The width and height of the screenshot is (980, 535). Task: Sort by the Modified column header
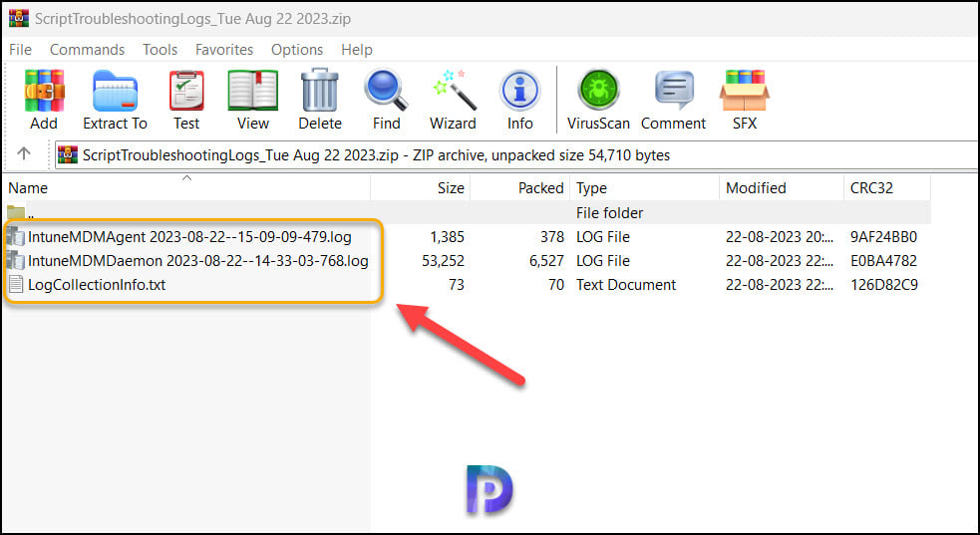click(x=782, y=188)
